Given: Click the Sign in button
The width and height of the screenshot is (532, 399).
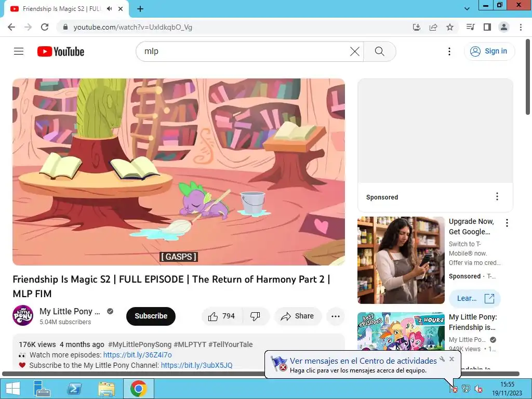Looking at the screenshot, I should [489, 51].
